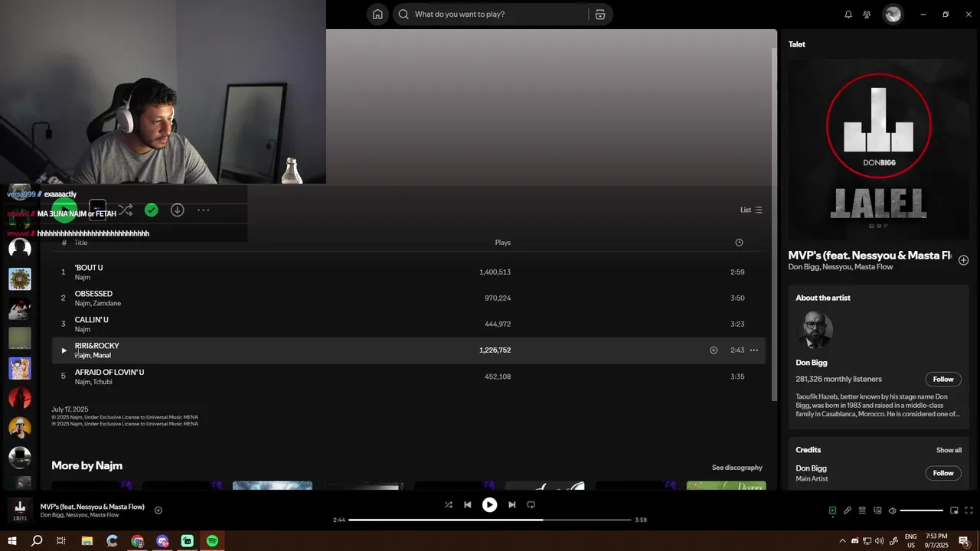
Task: Open Connect to a device icon
Action: click(x=877, y=510)
